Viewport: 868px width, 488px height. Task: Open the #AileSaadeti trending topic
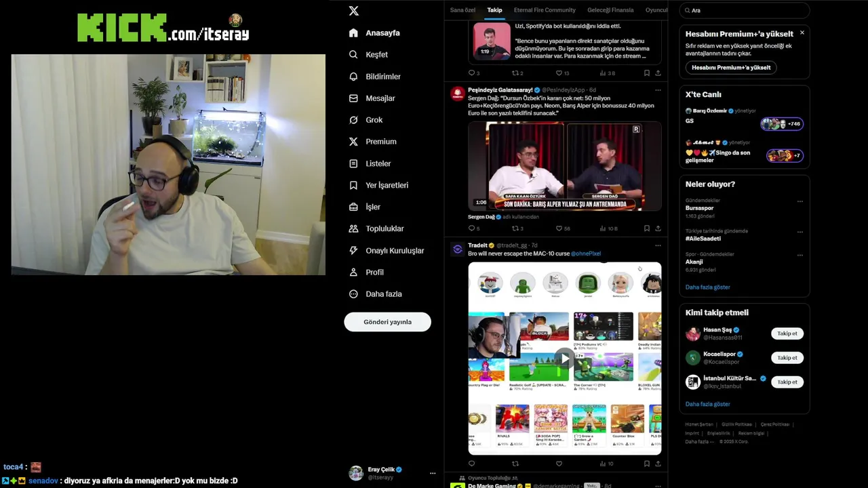click(x=703, y=239)
